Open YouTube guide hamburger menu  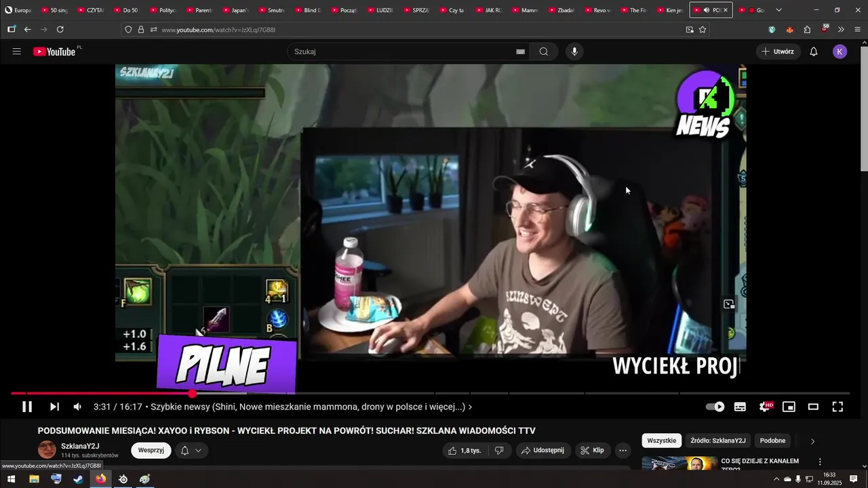pos(17,52)
